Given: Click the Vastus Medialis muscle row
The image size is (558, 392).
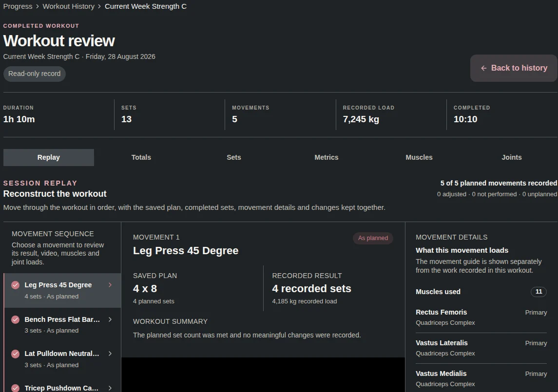Looking at the screenshot, I should pyautogui.click(x=481, y=378).
